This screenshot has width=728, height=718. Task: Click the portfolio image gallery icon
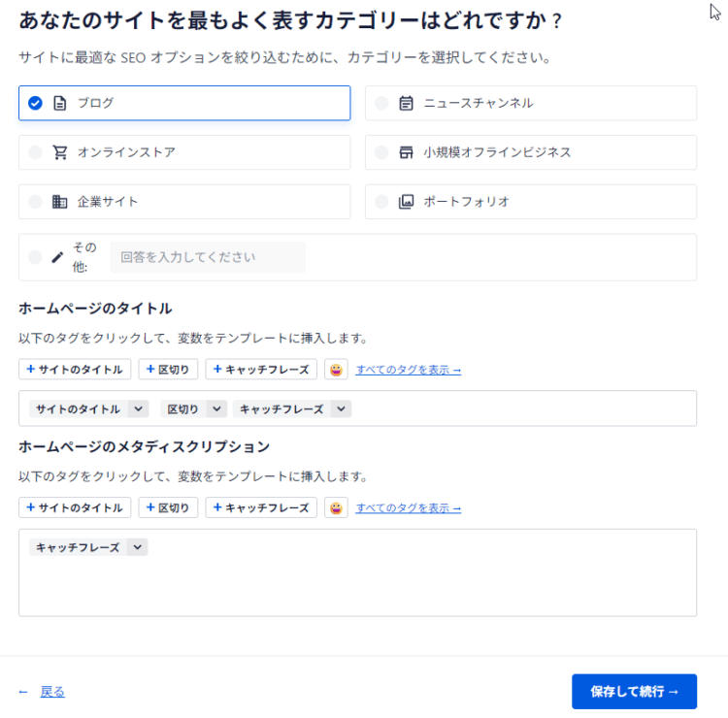pyautogui.click(x=406, y=202)
